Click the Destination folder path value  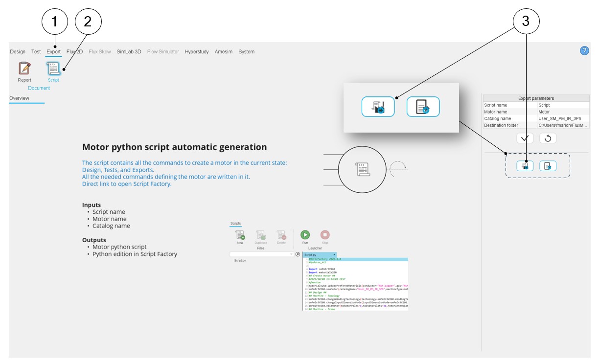coord(563,126)
